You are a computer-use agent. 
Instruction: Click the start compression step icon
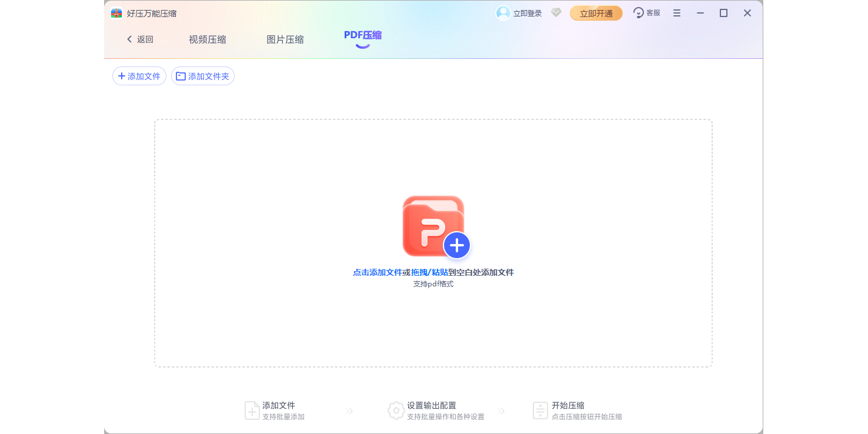pyautogui.click(x=540, y=410)
